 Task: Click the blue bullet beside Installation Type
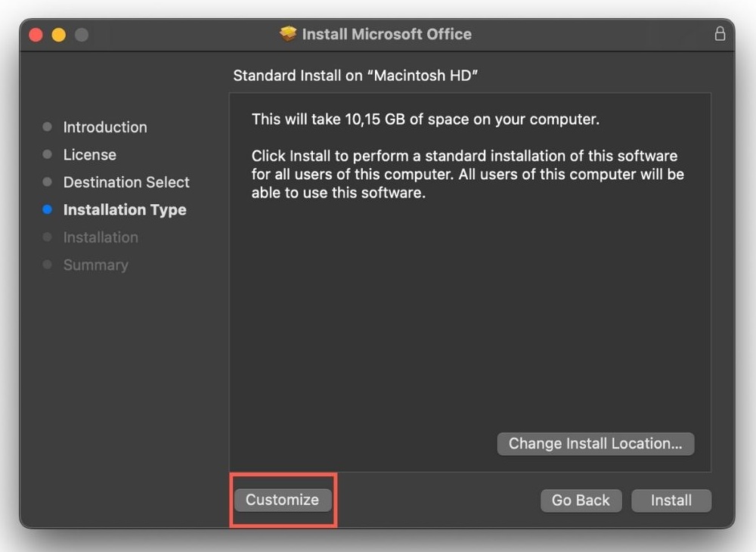[48, 209]
